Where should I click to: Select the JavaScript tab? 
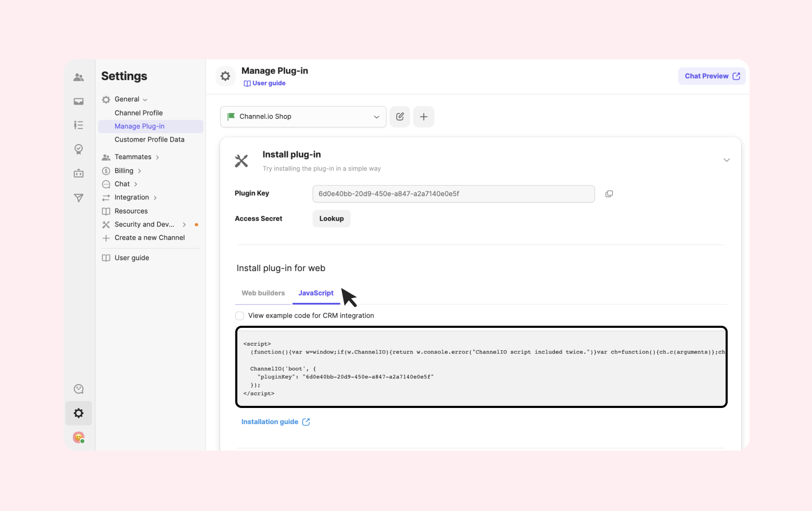coord(316,293)
